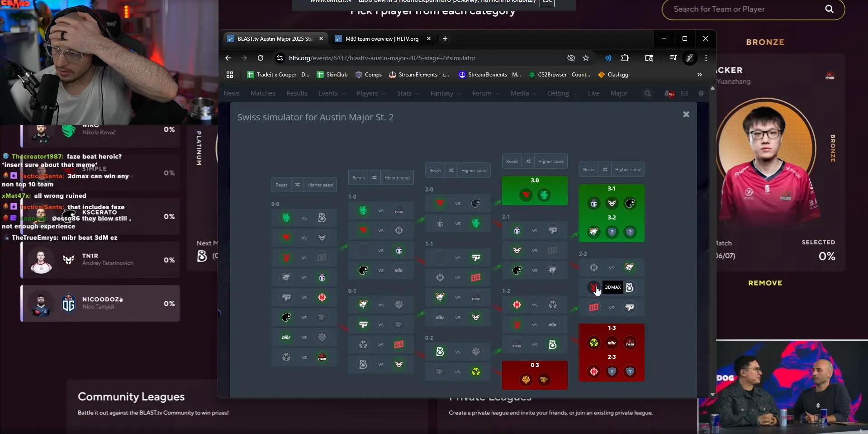Image resolution: width=868 pixels, height=434 pixels.
Task: Randomize the 1-0 round with the shuffle icon
Action: pyautogui.click(x=374, y=177)
